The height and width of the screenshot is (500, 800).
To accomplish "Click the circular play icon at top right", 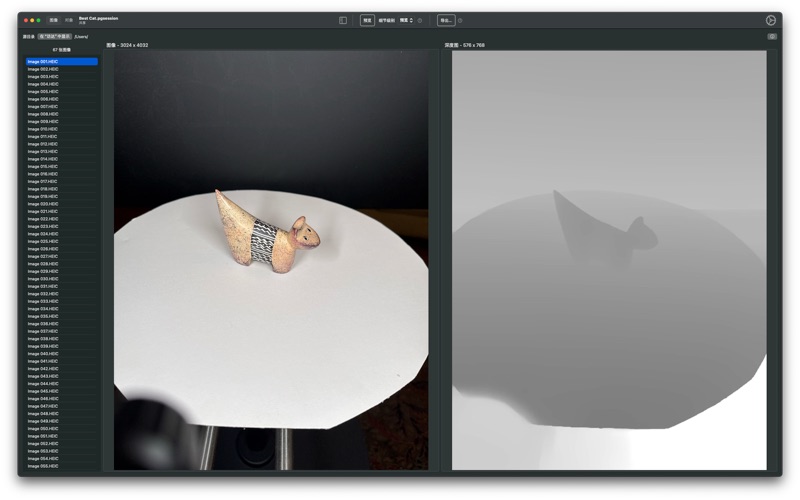I will (x=771, y=20).
